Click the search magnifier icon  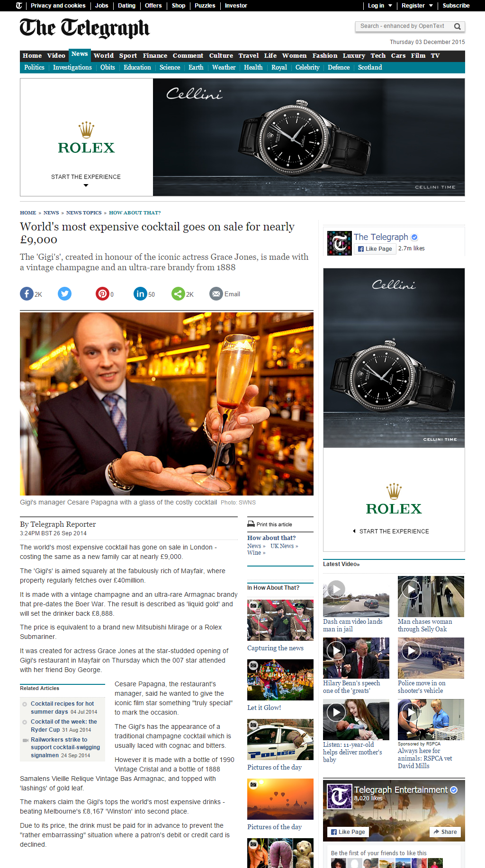tap(458, 27)
